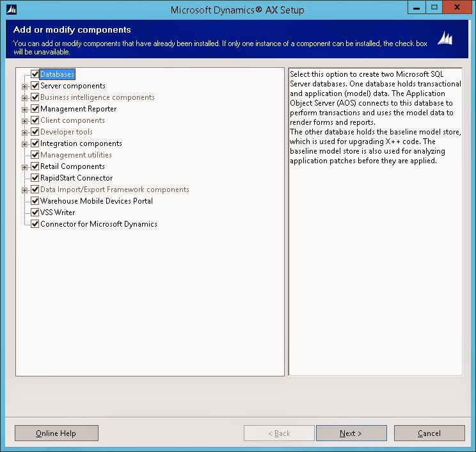476x452 pixels.
Task: Select the Management utilities label
Action: point(76,155)
